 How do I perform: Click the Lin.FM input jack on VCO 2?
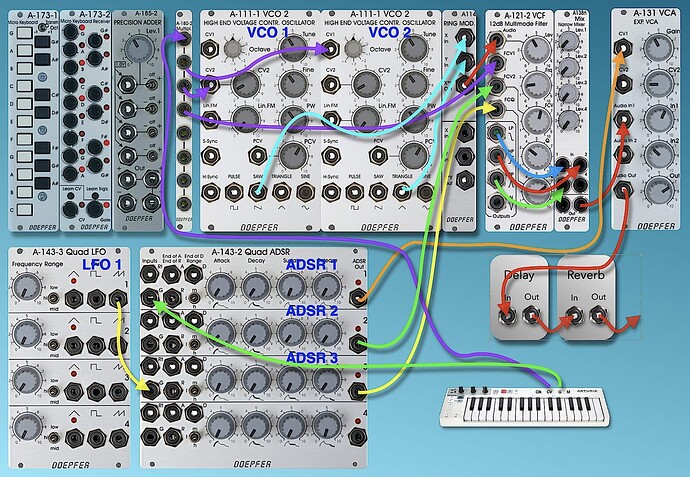point(331,119)
